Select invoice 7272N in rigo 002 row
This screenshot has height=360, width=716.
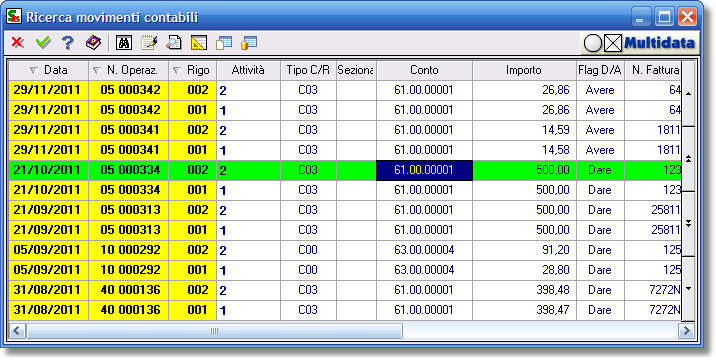[x=653, y=290]
